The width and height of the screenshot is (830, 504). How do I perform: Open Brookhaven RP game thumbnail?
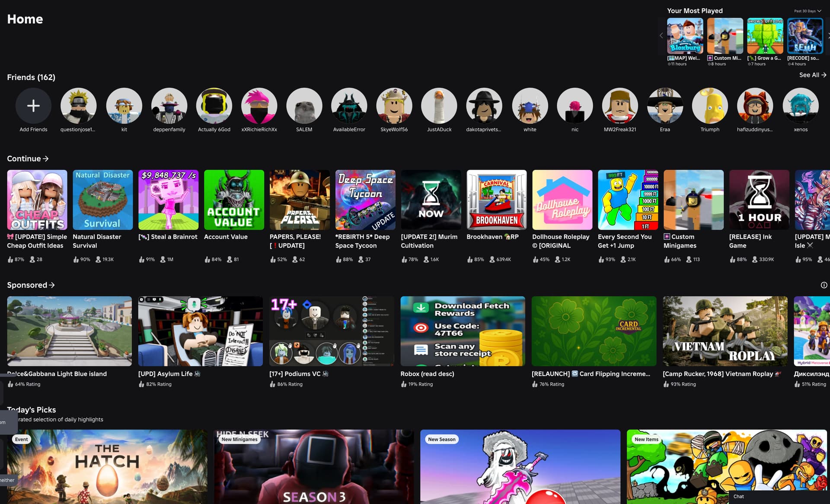point(496,200)
